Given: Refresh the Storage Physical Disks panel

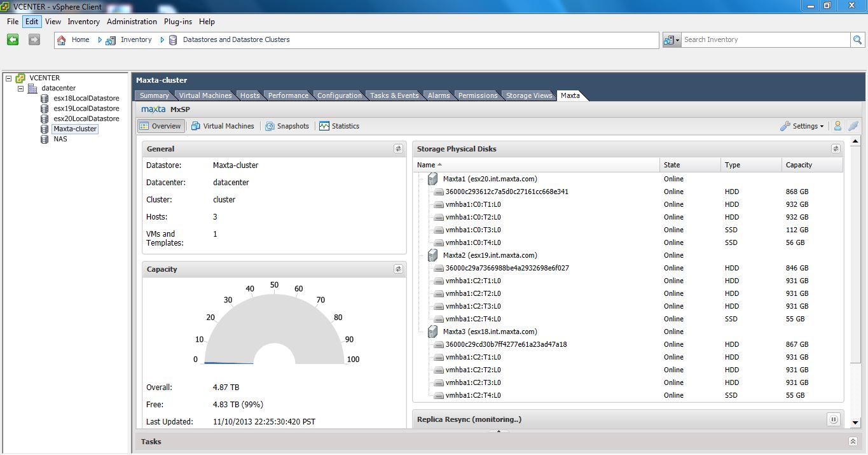Looking at the screenshot, I should click(836, 149).
